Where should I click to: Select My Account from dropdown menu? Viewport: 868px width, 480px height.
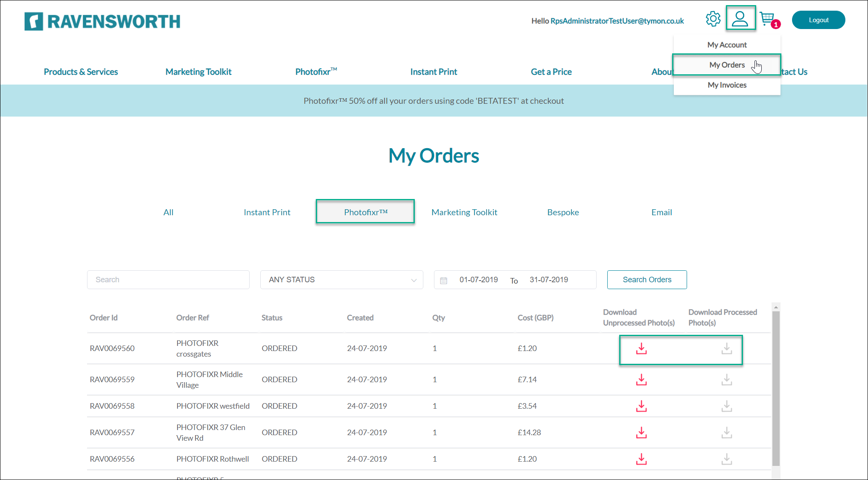point(727,45)
